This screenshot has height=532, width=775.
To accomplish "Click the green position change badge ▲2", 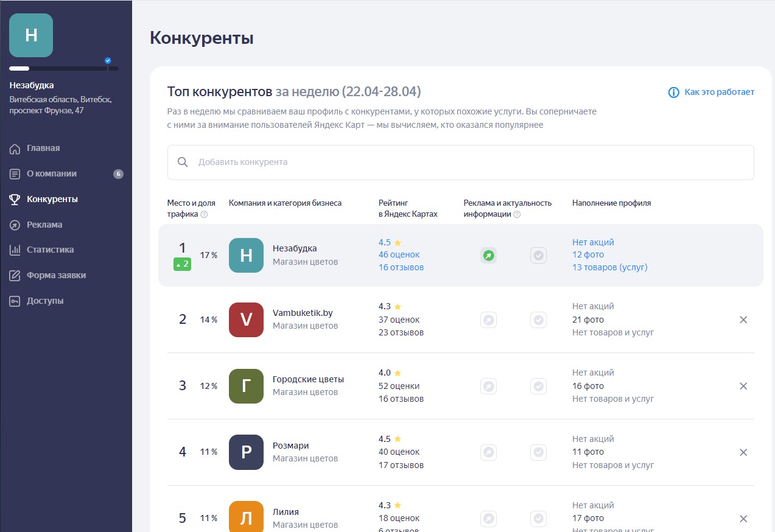I will [x=183, y=264].
